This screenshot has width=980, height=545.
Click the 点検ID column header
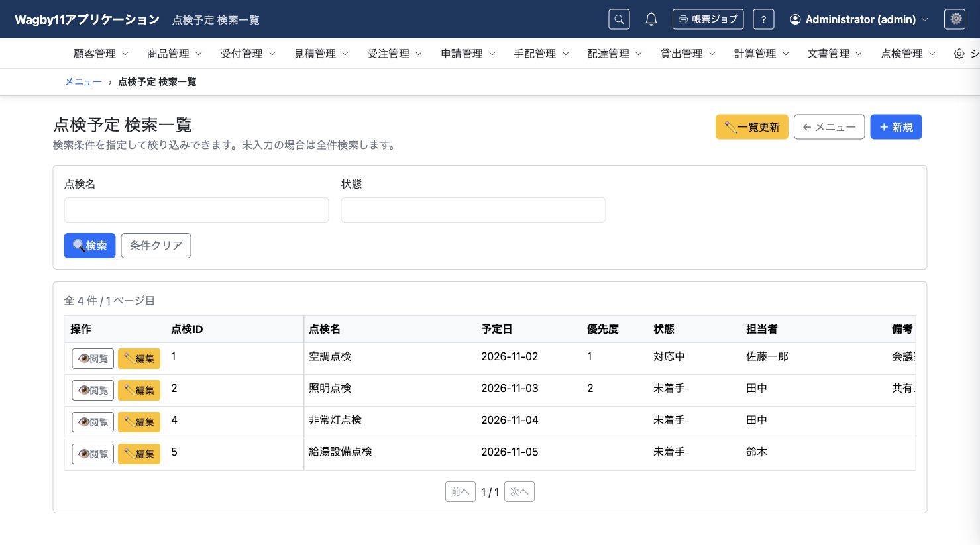(187, 329)
